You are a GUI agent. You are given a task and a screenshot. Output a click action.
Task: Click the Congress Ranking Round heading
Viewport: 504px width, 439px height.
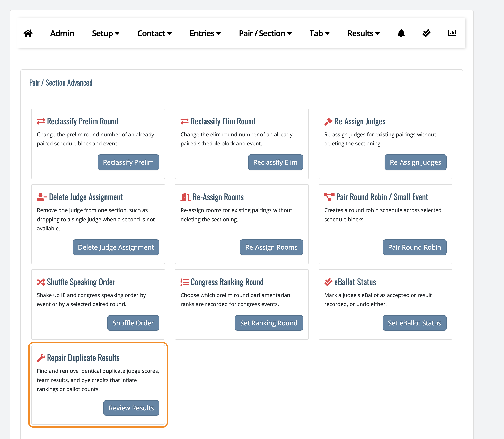[227, 282]
